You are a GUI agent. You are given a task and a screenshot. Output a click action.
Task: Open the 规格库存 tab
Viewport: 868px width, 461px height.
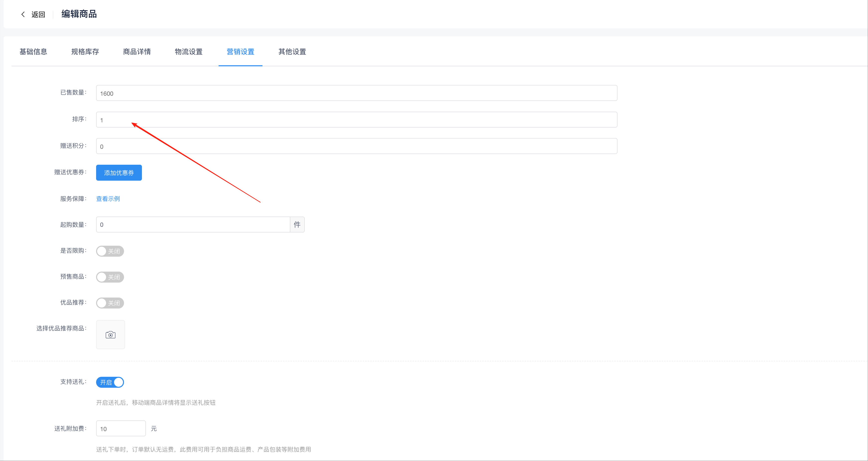(x=85, y=52)
